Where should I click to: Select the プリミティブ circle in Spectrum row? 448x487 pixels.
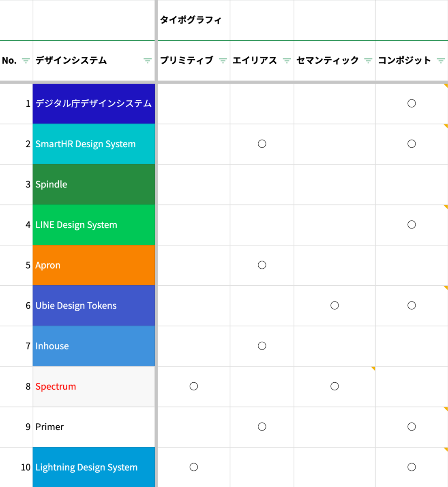point(194,386)
